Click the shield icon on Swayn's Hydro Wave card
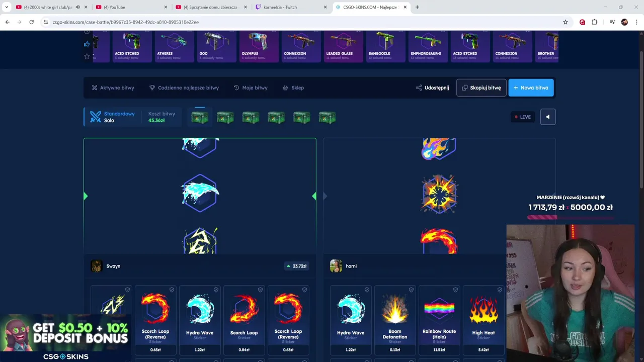 point(216,290)
